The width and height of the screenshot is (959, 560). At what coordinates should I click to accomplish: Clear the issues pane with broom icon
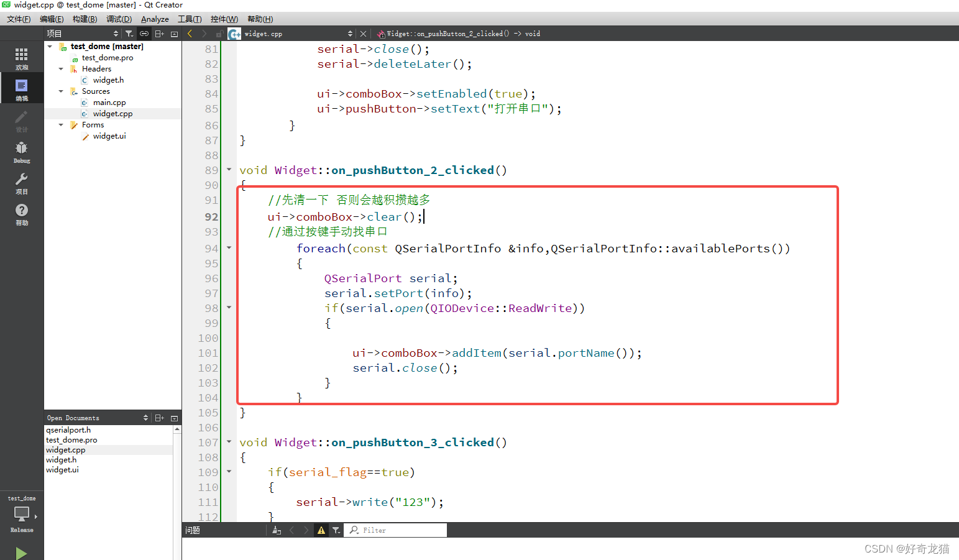pyautogui.click(x=277, y=530)
